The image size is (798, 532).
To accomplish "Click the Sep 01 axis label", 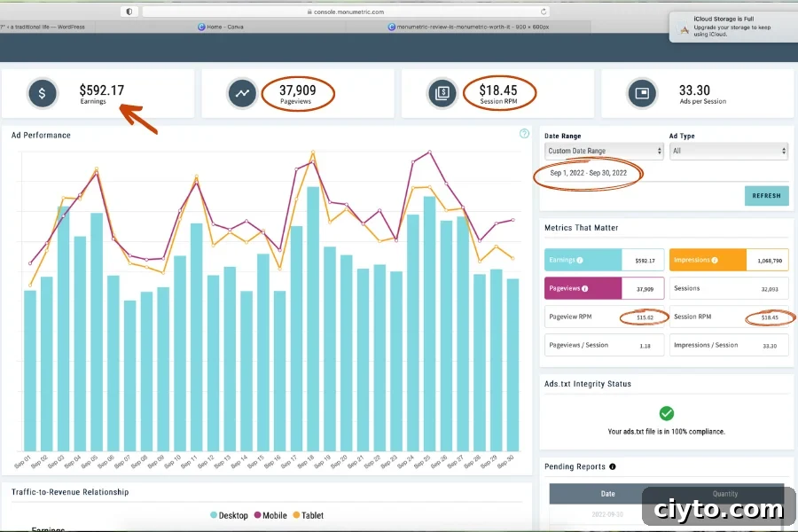I will 22,462.
